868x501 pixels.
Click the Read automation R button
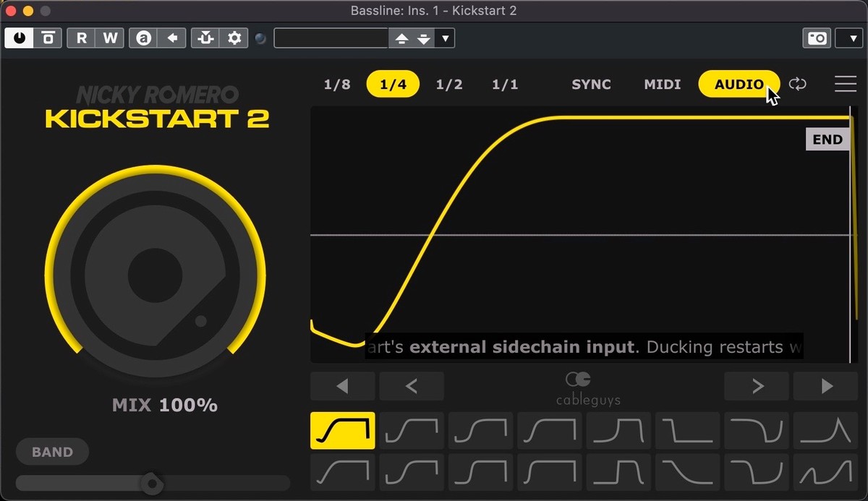click(81, 38)
